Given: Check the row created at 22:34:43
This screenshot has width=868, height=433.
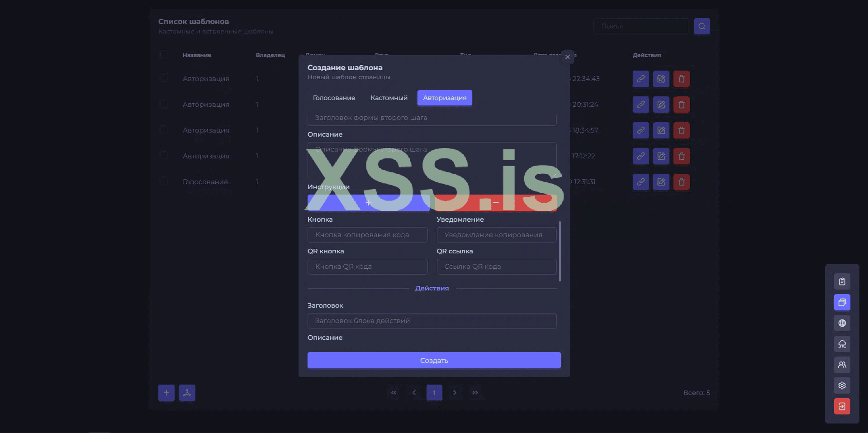Looking at the screenshot, I should click(164, 78).
